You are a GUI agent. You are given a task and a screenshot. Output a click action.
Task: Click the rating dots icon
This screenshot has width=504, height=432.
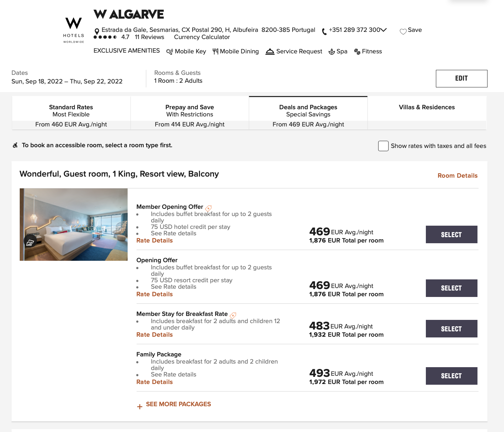[105, 37]
